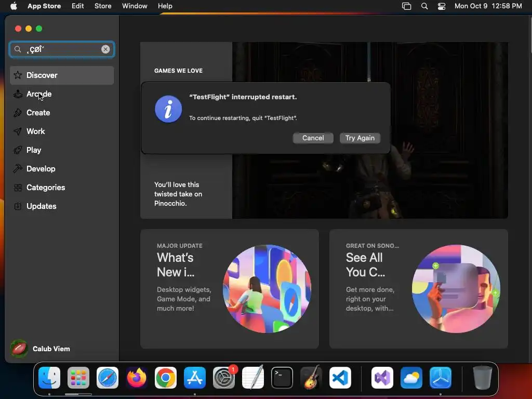
Task: Focus the App Store search field
Action: [x=62, y=49]
